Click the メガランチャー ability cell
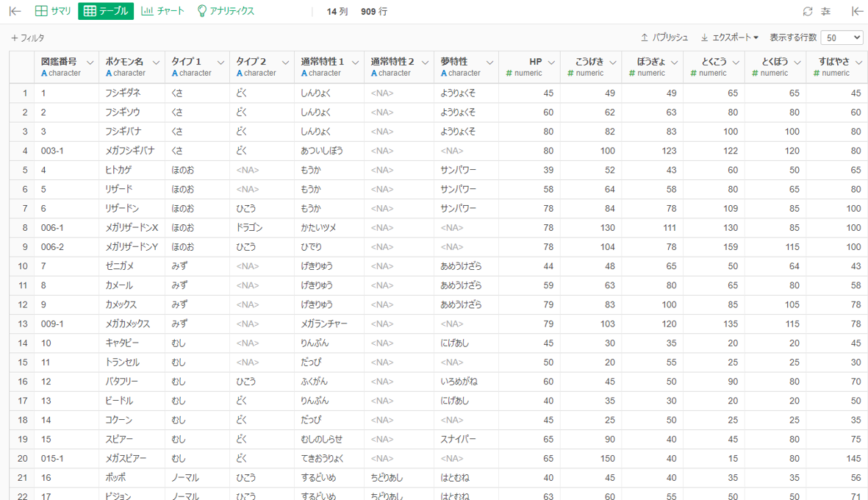This screenshot has height=500, width=868. point(329,324)
